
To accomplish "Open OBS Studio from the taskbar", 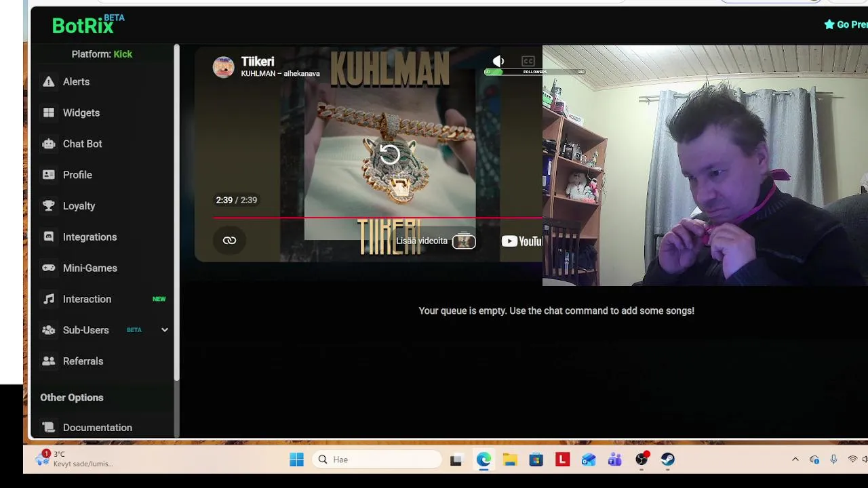I will [x=642, y=460].
